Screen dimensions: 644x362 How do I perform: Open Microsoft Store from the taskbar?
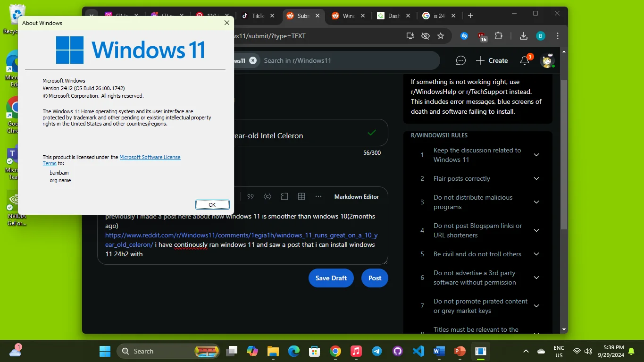(x=315, y=351)
